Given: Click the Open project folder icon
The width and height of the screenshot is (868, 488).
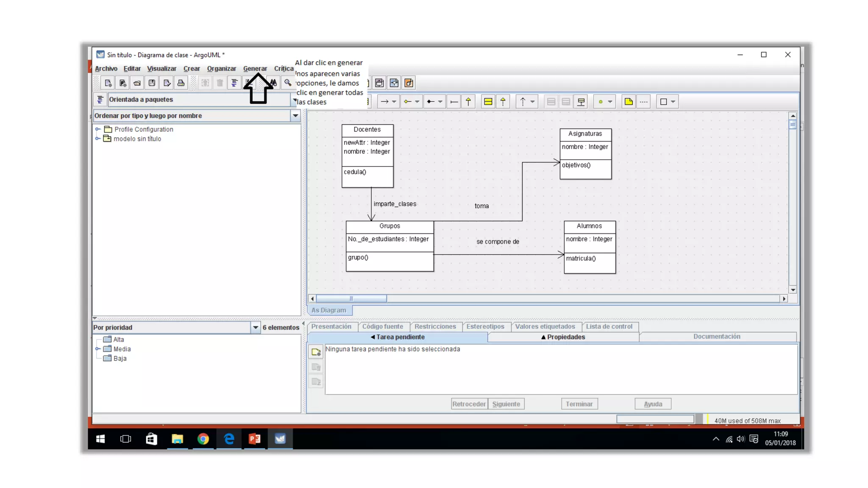Looking at the screenshot, I should 137,83.
